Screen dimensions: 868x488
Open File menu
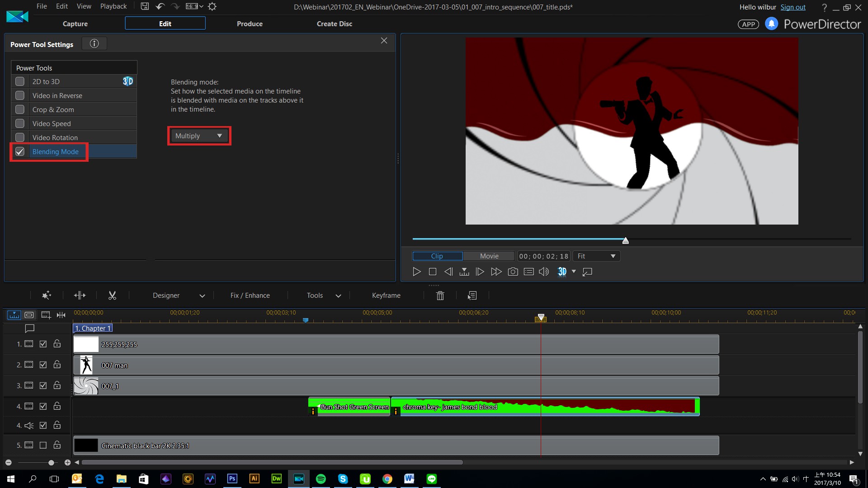pos(42,6)
